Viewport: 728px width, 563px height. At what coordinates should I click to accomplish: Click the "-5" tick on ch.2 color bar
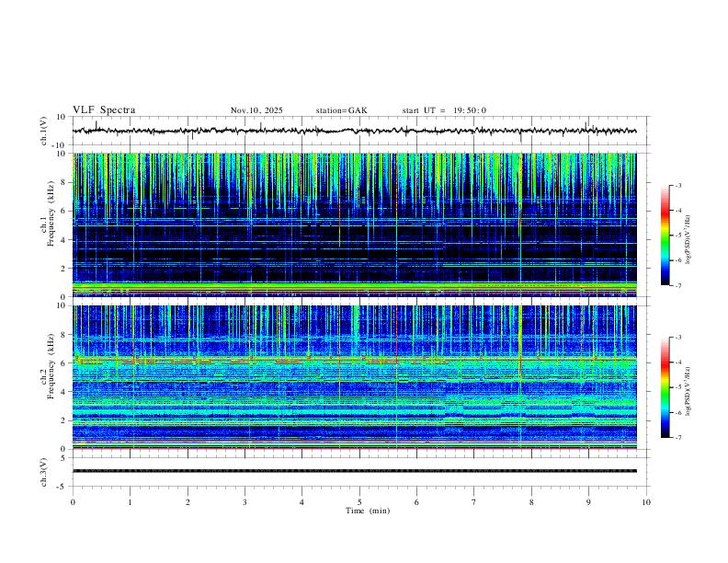(677, 387)
